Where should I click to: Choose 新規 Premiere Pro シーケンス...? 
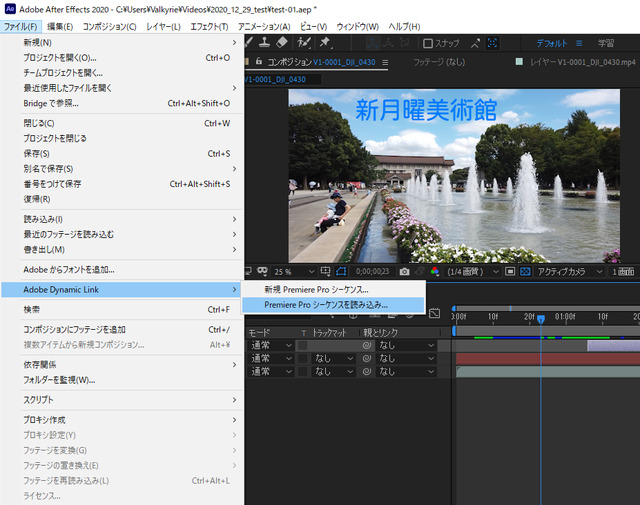(333, 289)
